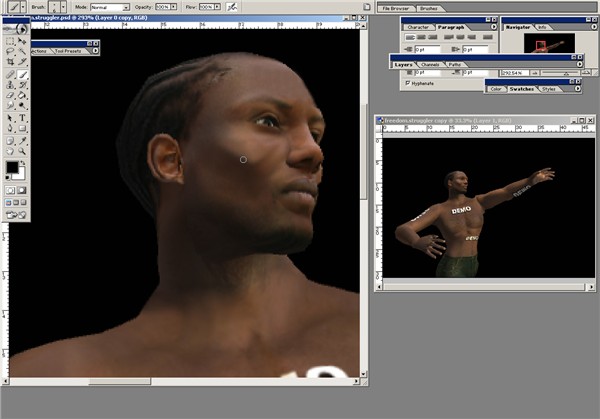The height and width of the screenshot is (419, 600).
Task: Open Flow slider dropdown arrow
Action: (x=217, y=7)
